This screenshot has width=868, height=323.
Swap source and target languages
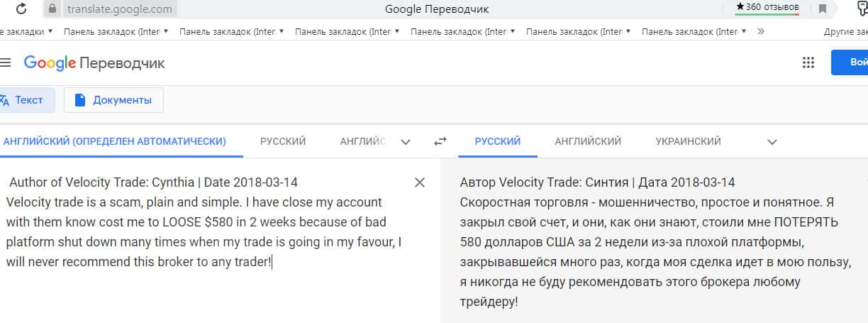(x=440, y=141)
